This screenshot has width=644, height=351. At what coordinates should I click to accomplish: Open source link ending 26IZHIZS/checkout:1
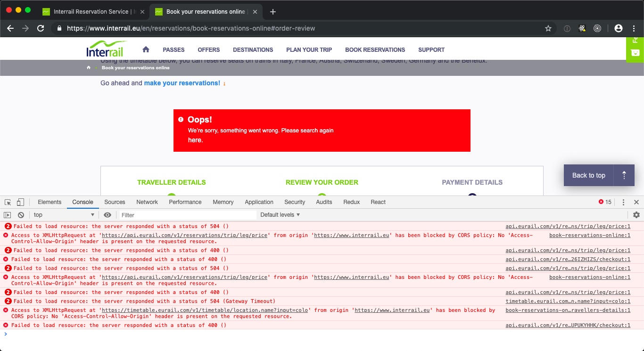pos(568,259)
